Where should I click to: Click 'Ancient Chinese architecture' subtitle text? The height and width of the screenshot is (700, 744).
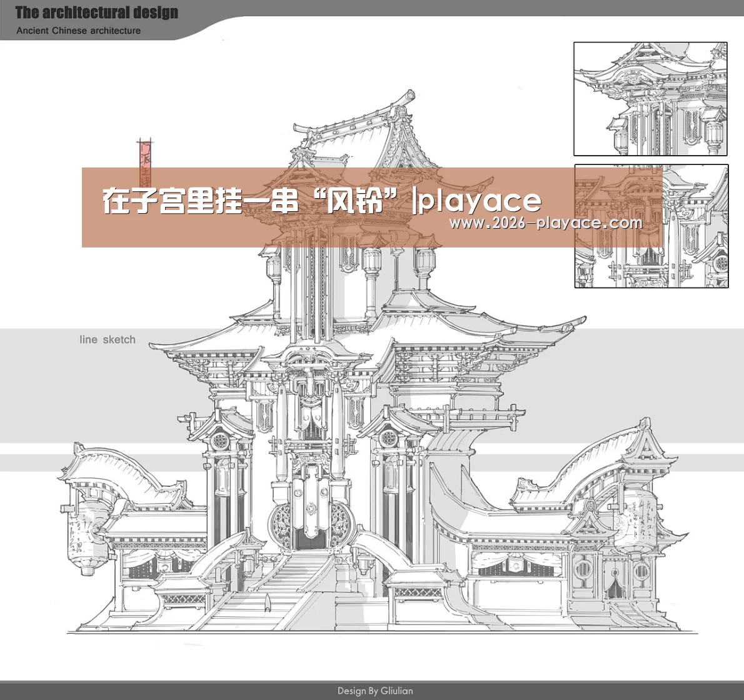(x=78, y=31)
